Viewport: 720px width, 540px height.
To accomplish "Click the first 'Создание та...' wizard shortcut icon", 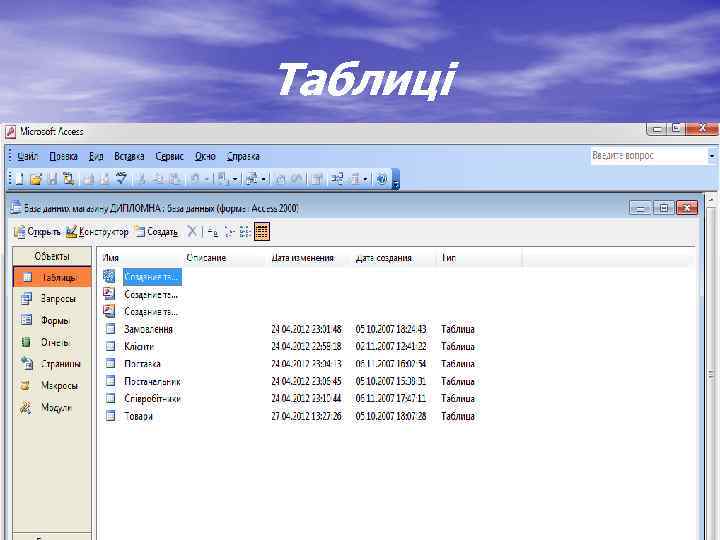I will tap(109, 276).
